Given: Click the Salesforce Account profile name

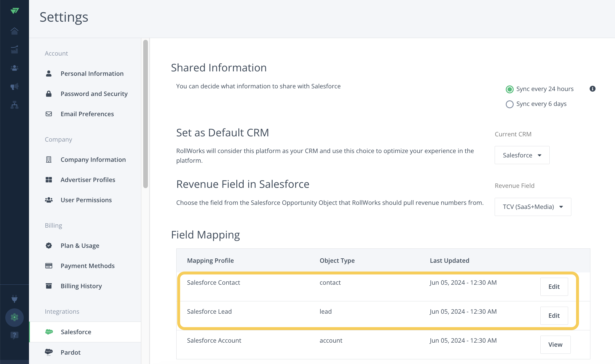Looking at the screenshot, I should pyautogui.click(x=214, y=340).
